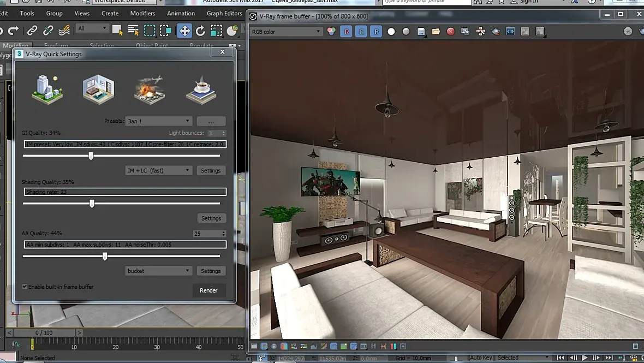Click the 0 / 100 time slider
Screen dimensions: 644x363
tap(44, 332)
